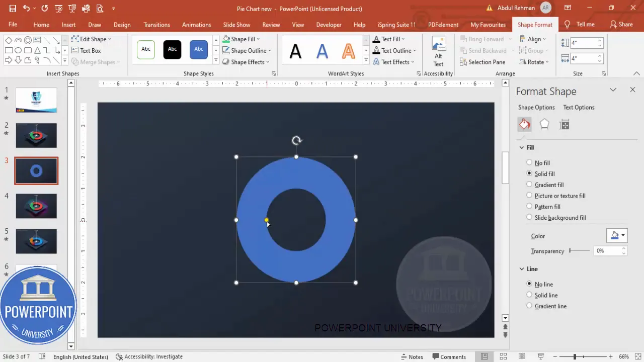Open the spell check icon in status bar
Screen dimensions: 644x362
click(x=42, y=356)
